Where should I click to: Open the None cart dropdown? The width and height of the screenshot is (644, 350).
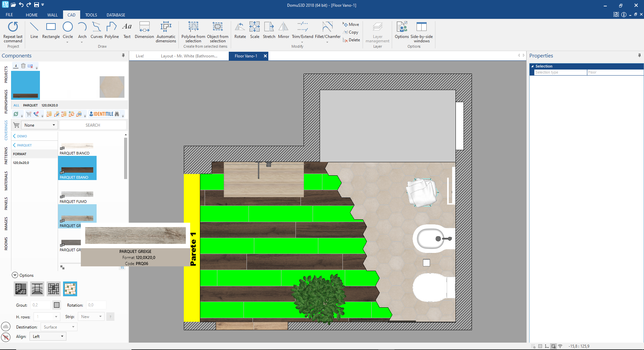tap(40, 125)
